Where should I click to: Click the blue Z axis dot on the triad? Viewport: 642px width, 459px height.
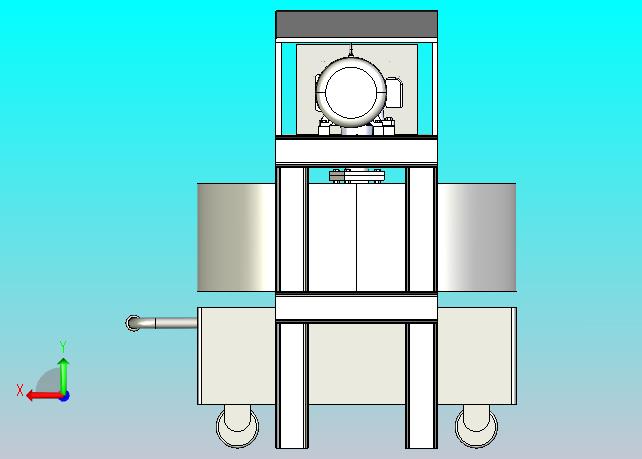(64, 396)
